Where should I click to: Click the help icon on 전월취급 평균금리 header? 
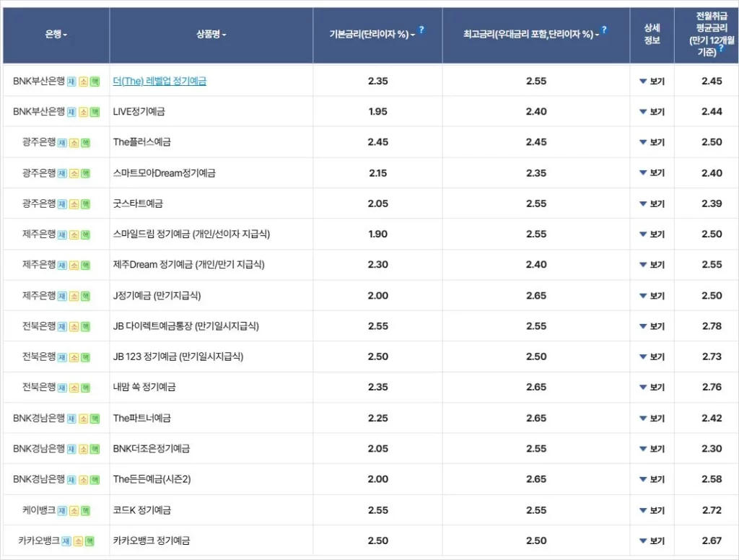coord(721,48)
